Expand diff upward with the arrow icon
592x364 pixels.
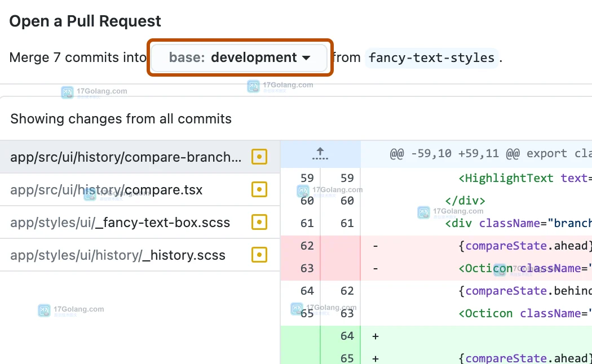coord(320,154)
